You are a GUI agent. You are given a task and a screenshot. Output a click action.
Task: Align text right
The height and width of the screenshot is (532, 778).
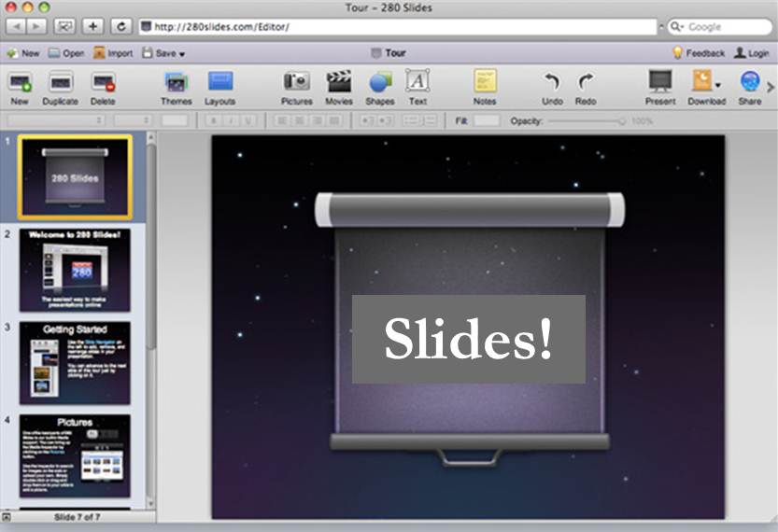(317, 120)
